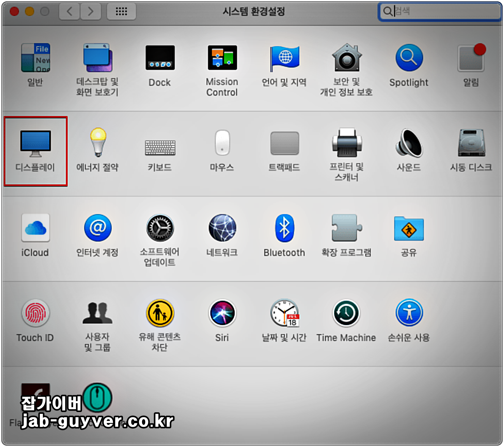504x447 pixels.
Task: Open the green mouse utility pane
Action: [97, 397]
